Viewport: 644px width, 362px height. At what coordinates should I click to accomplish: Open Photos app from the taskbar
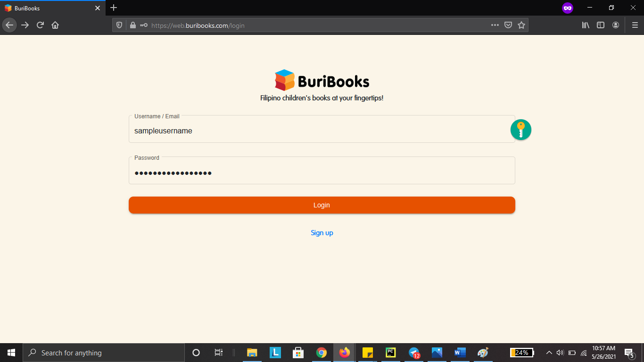[437, 353]
